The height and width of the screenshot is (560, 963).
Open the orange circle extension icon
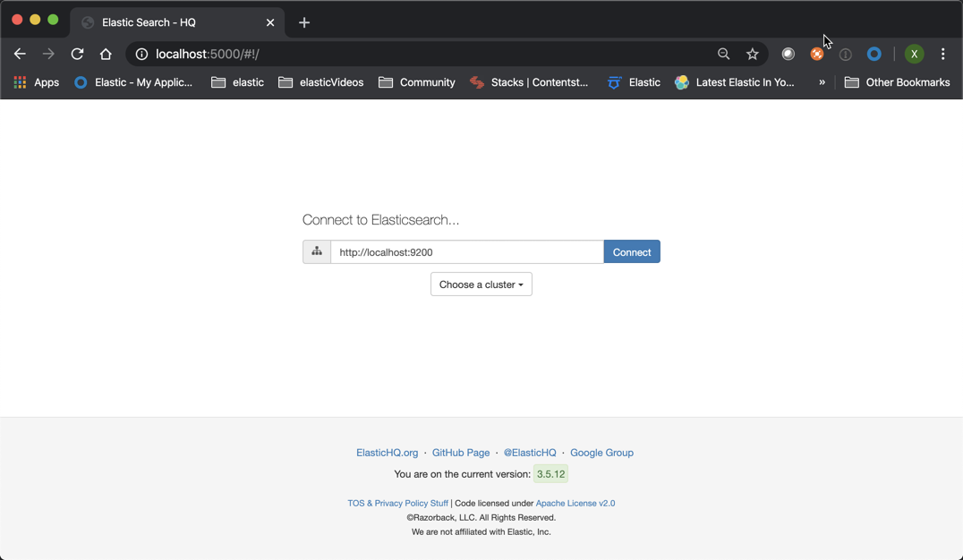[817, 54]
